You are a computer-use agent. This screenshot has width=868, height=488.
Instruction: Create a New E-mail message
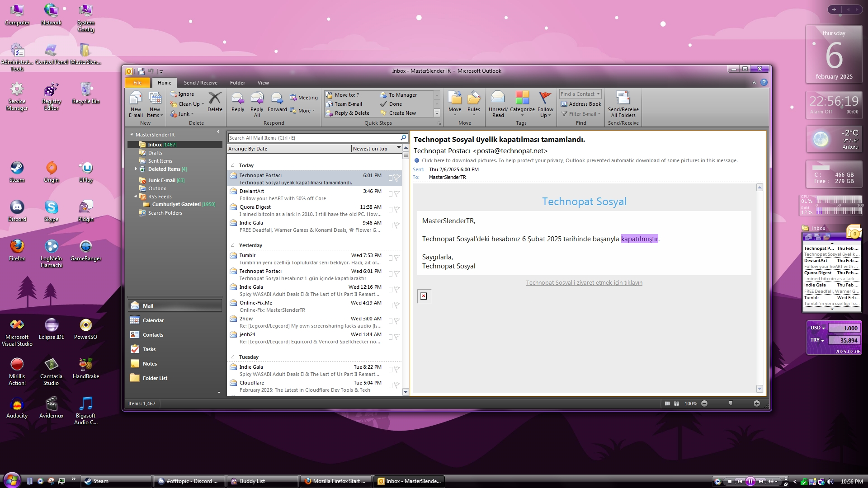136,104
